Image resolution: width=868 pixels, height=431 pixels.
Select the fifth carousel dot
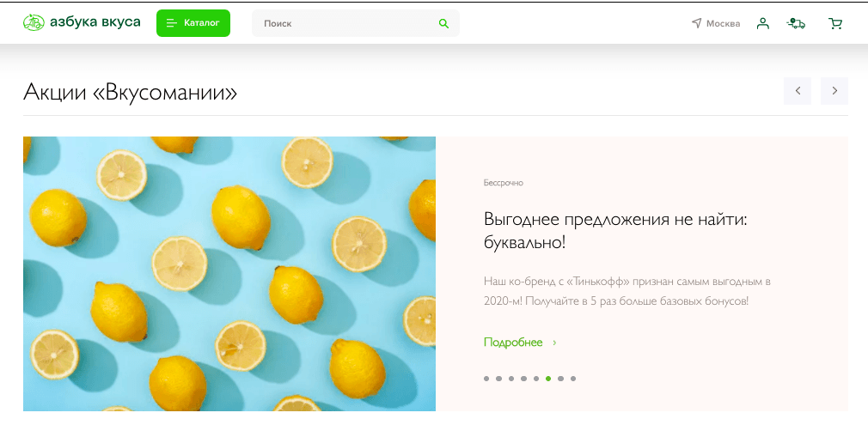[536, 379]
